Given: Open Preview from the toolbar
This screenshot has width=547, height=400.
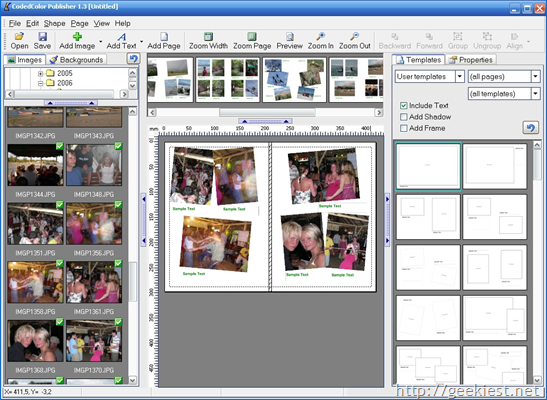Looking at the screenshot, I should click(290, 36).
